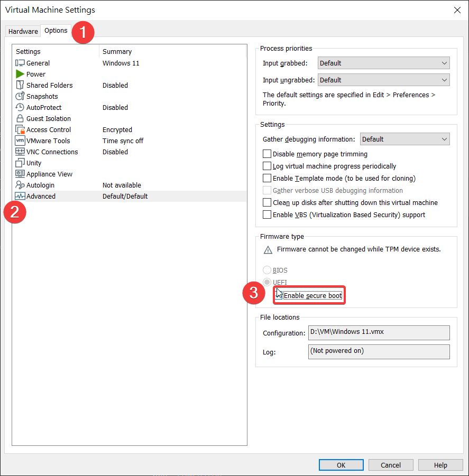Click the Configuration file path field
This screenshot has width=469, height=476.
379,332
